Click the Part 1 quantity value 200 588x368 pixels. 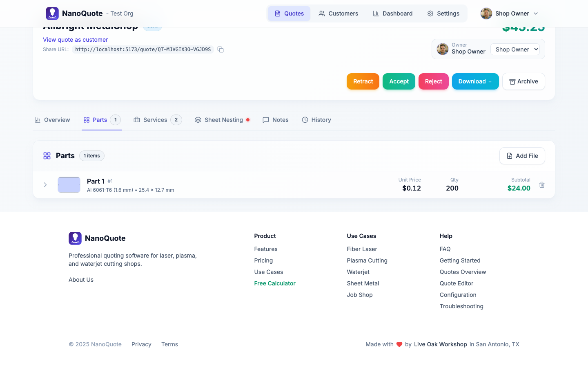click(452, 188)
